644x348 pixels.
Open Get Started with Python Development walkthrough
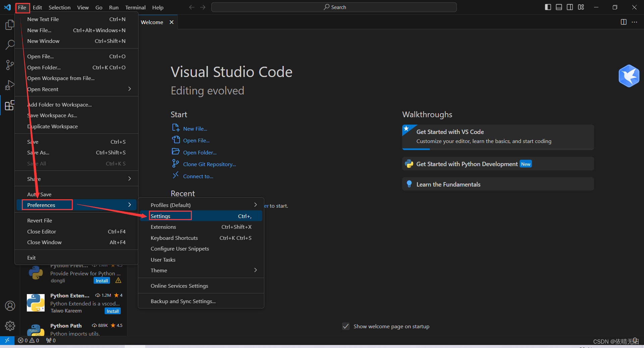[498, 164]
